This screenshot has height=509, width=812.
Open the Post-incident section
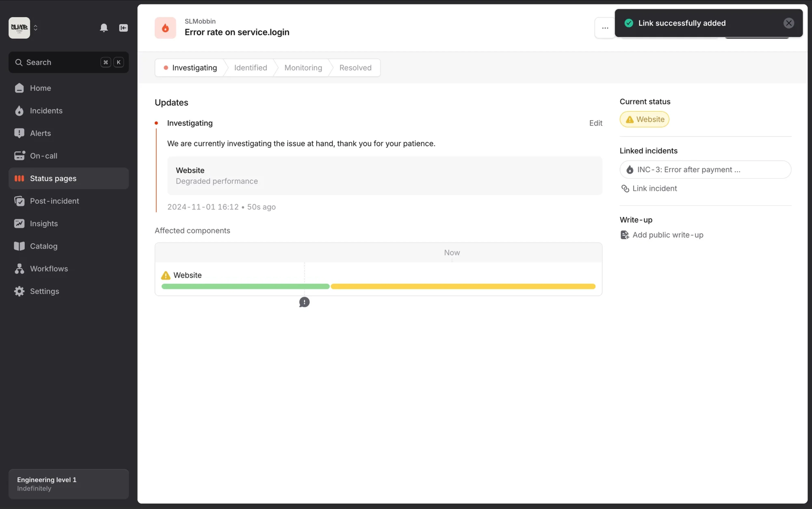click(x=55, y=201)
